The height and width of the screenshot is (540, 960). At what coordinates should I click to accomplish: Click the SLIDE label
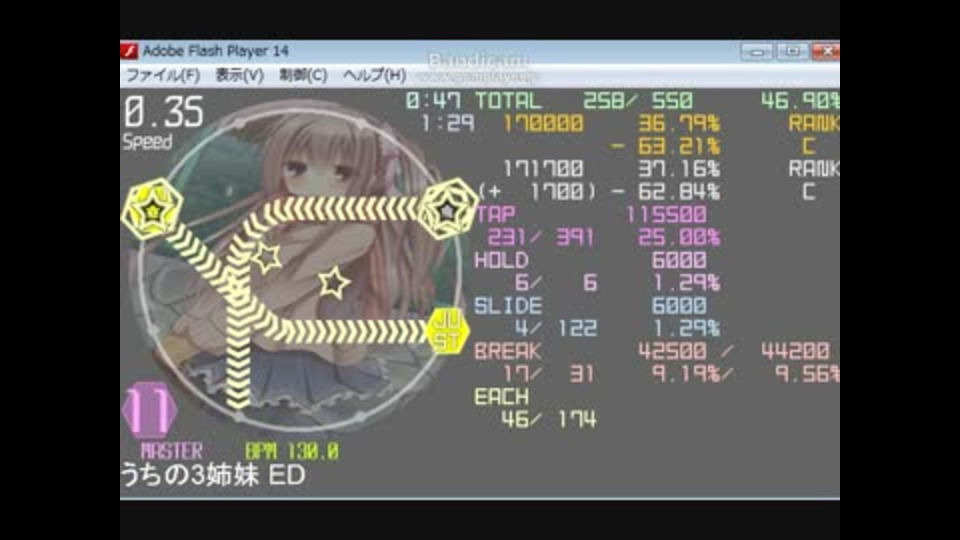[508, 306]
